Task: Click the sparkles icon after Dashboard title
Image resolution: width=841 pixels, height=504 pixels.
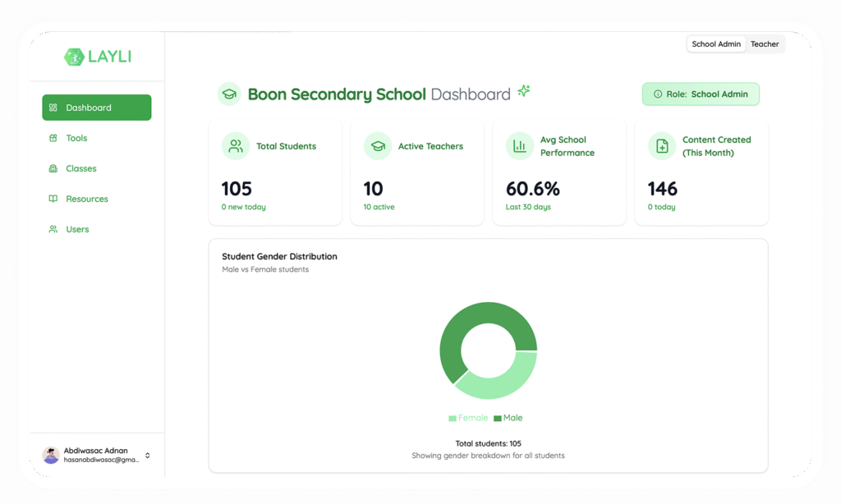Action: [523, 91]
